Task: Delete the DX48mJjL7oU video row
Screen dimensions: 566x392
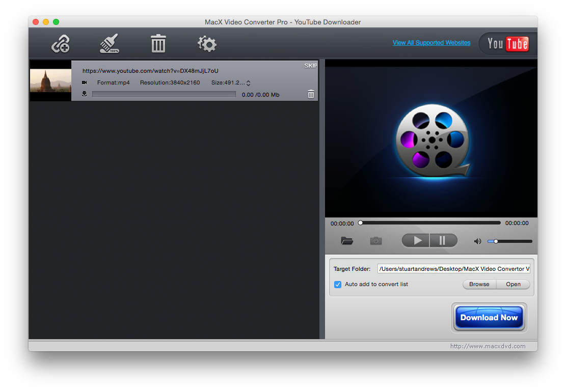Action: pyautogui.click(x=311, y=94)
